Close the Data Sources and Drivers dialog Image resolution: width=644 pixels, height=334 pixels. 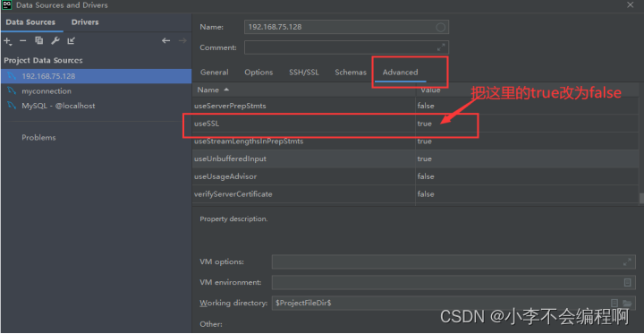(630, 5)
